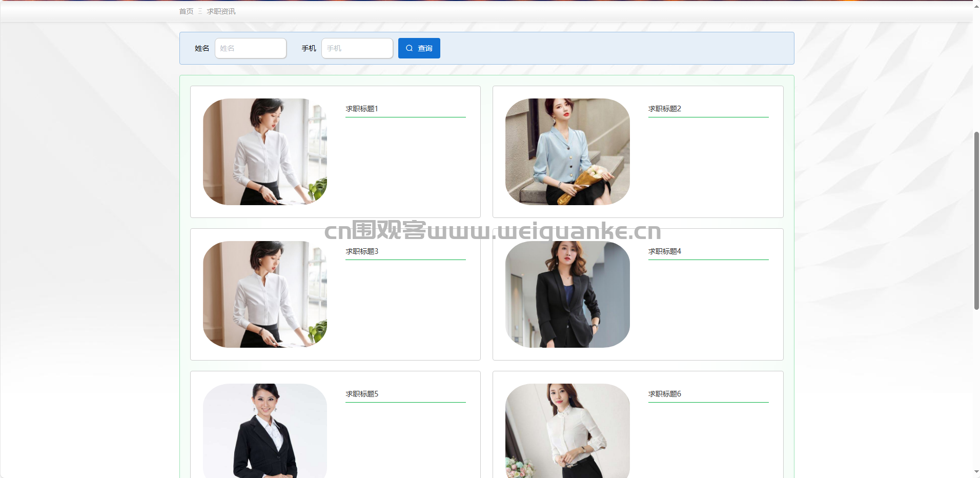This screenshot has height=478, width=980.
Task: Focus the 姓名 input field
Action: [251, 48]
